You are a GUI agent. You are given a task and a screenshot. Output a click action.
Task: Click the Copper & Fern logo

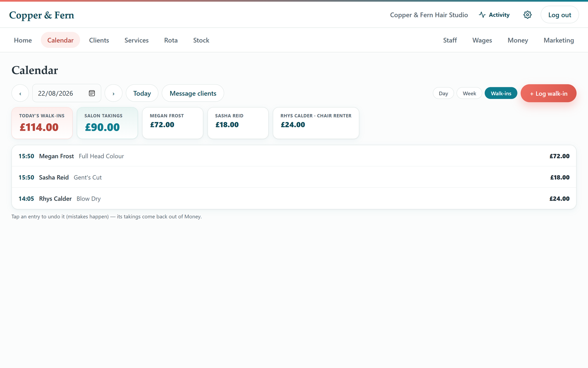pyautogui.click(x=42, y=15)
